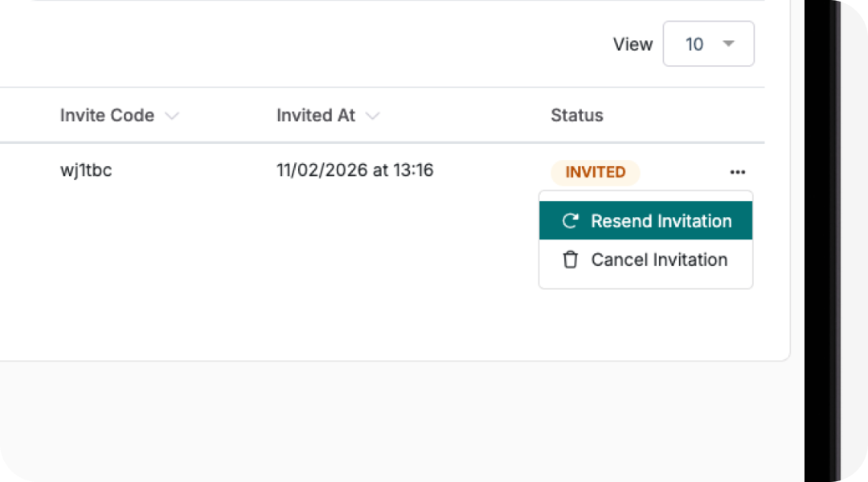The image size is (868, 482).
Task: Click the trash can icon
Action: (x=571, y=259)
